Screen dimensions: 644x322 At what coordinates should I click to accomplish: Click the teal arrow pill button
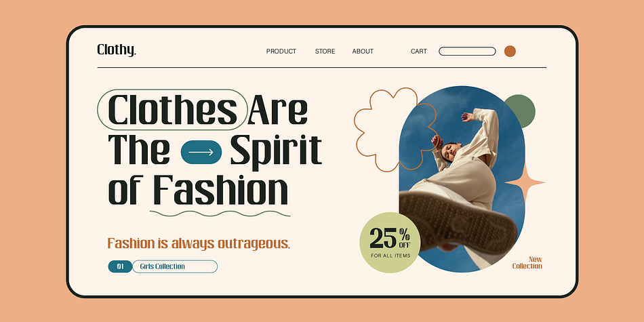pos(201,152)
